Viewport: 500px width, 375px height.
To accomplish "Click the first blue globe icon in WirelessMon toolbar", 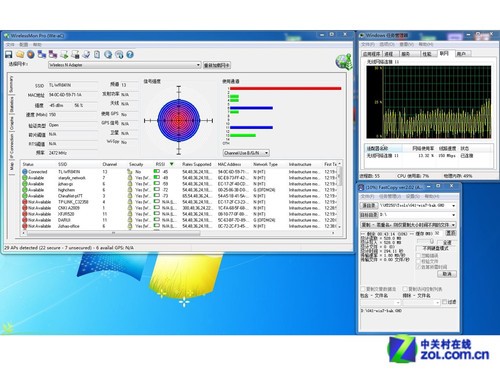I will point(108,54).
